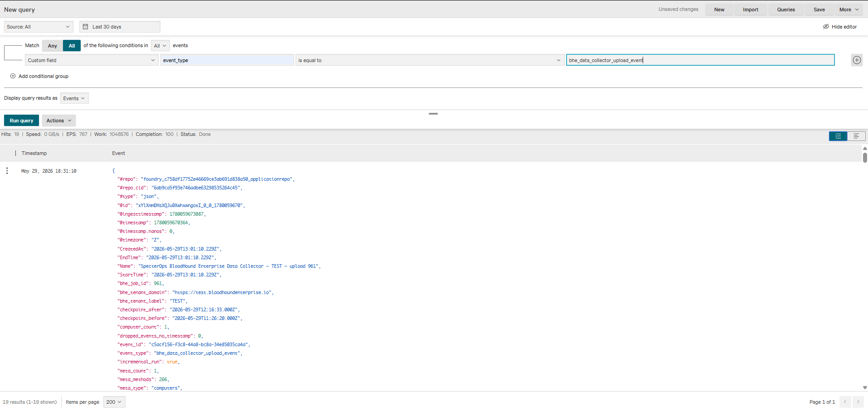Image resolution: width=868 pixels, height=411 pixels.
Task: Select the compact event view icon
Action: point(856,136)
